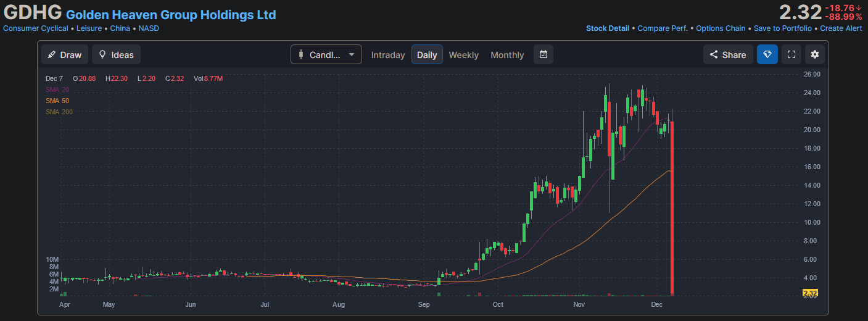Open NASD exchange link
This screenshot has width=868, height=321.
(x=149, y=28)
